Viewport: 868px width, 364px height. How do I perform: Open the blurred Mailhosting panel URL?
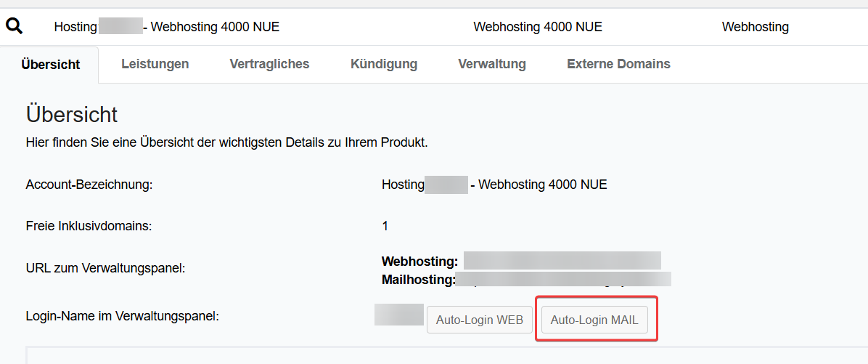(563, 279)
